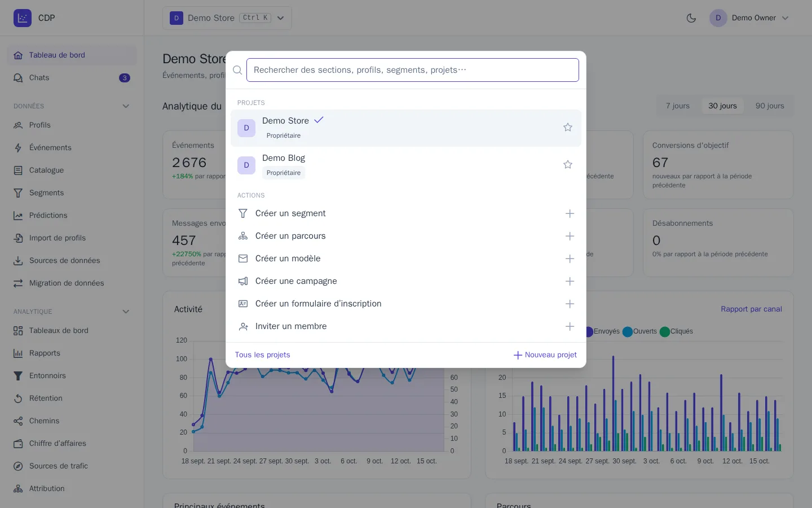Image resolution: width=812 pixels, height=508 pixels.
Task: Click the Migration de données arrows icon
Action: point(18,283)
